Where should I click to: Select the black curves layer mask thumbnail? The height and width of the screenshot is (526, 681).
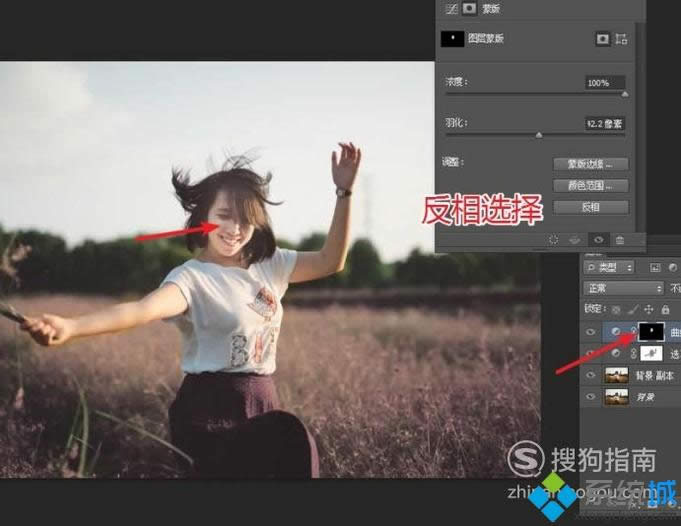651,332
